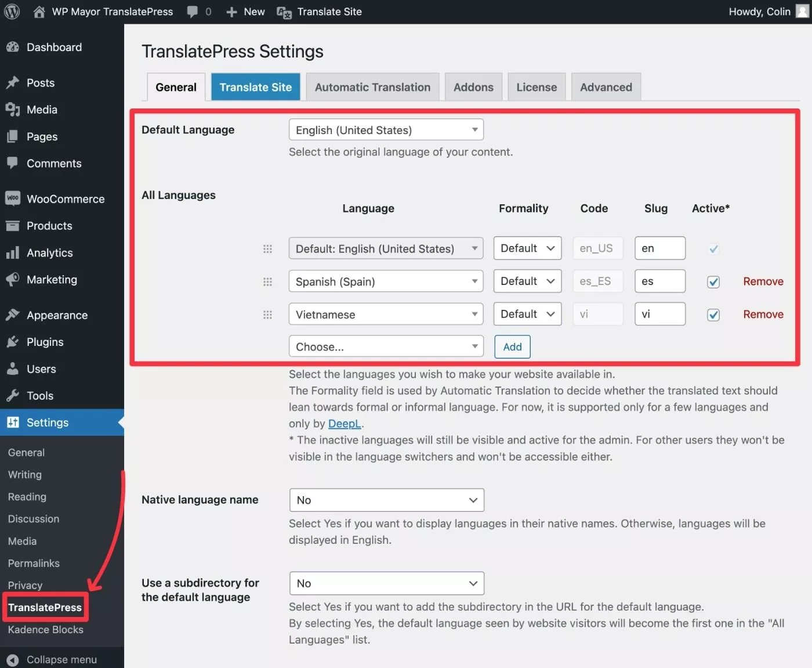
Task: Click the Collapse menu arrow icon
Action: point(13,660)
